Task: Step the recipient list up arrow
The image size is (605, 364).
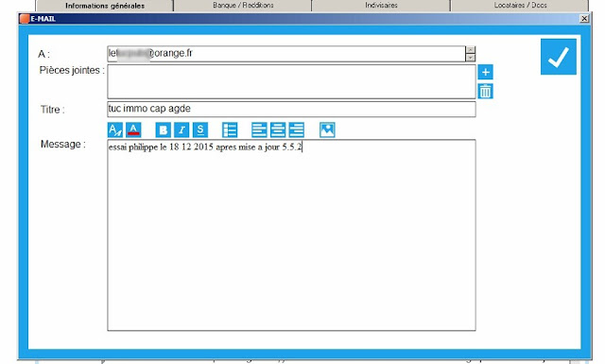Action: pyautogui.click(x=471, y=50)
